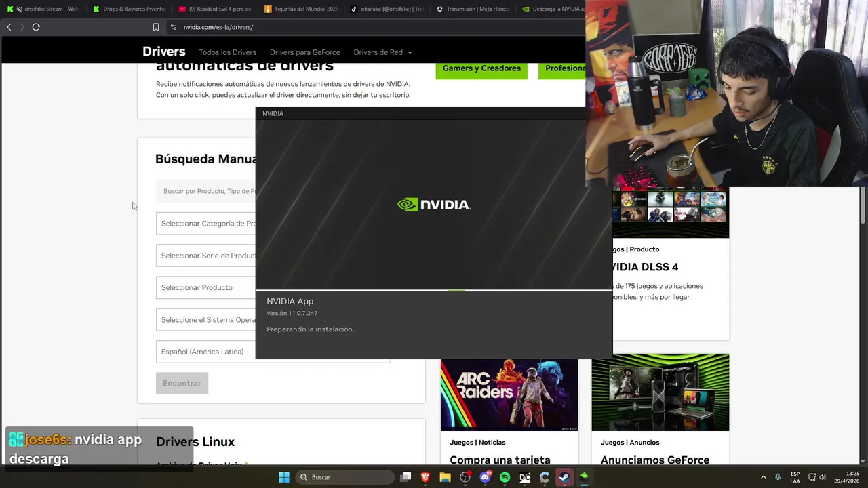Switch to the Drops & Rewards Inventory tab

(x=130, y=9)
